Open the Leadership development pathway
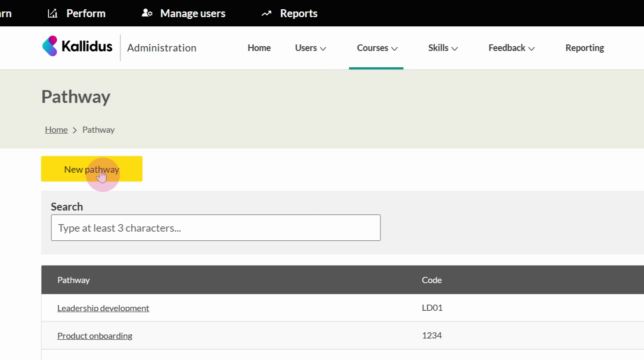Screen dimensions: 644x360 [103, 308]
